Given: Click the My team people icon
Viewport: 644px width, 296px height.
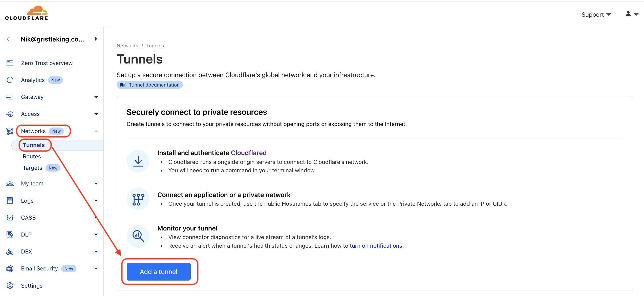Looking at the screenshot, I should coord(10,184).
